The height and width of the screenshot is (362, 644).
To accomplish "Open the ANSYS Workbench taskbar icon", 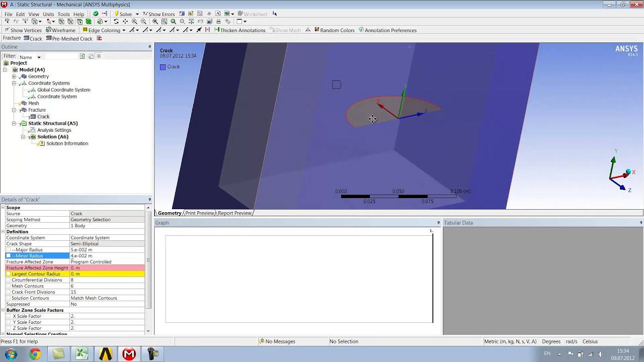I will pos(105,354).
